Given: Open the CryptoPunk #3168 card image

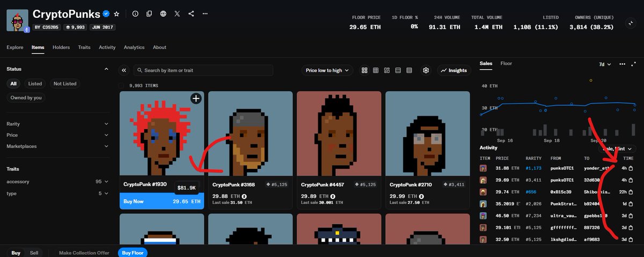Looking at the screenshot, I should 251,134.
